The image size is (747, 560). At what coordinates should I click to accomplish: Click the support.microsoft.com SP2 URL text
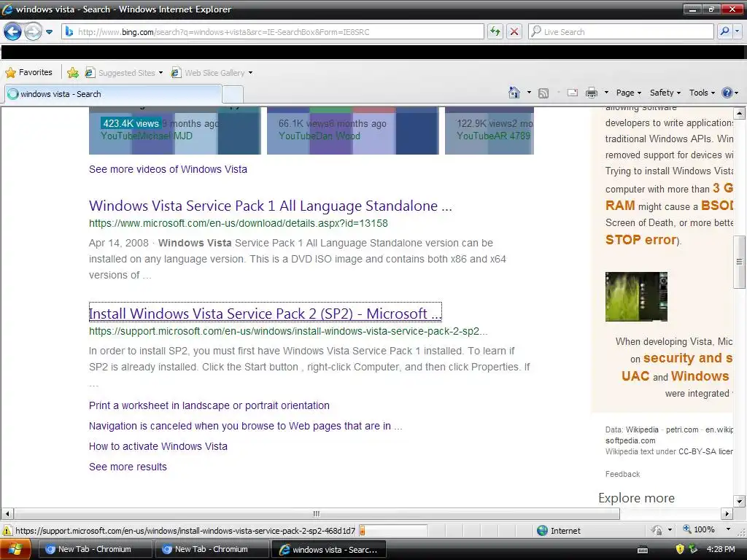(287, 331)
